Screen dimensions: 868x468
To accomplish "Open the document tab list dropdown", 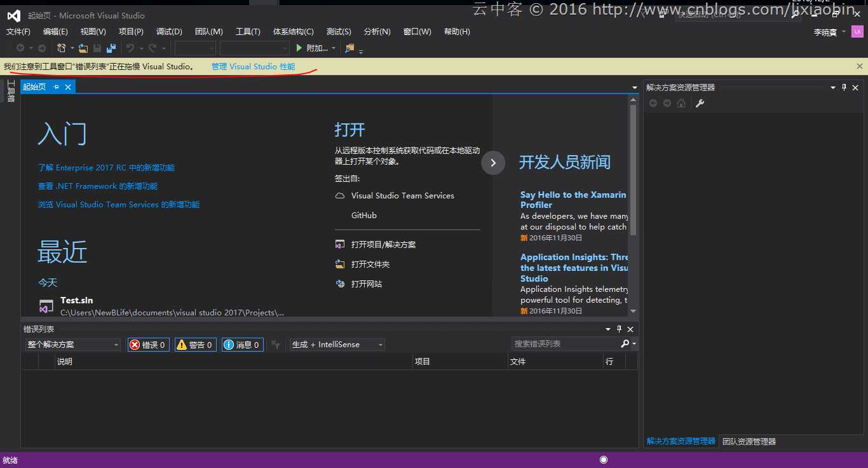I will (635, 88).
